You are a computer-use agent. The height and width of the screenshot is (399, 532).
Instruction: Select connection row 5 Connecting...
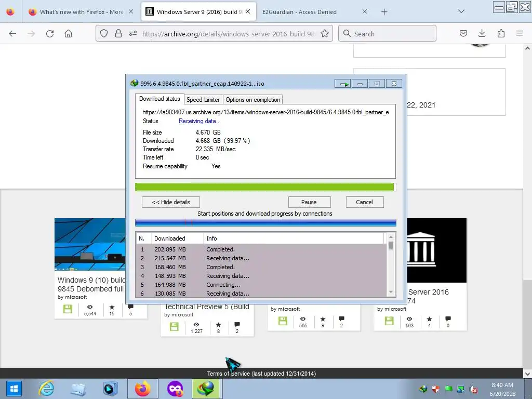pyautogui.click(x=261, y=285)
